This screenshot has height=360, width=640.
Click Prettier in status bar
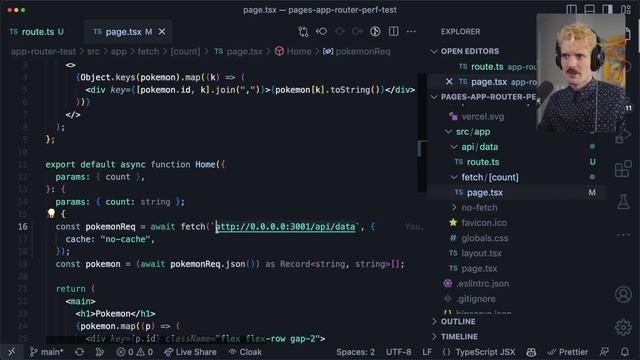[568, 352]
